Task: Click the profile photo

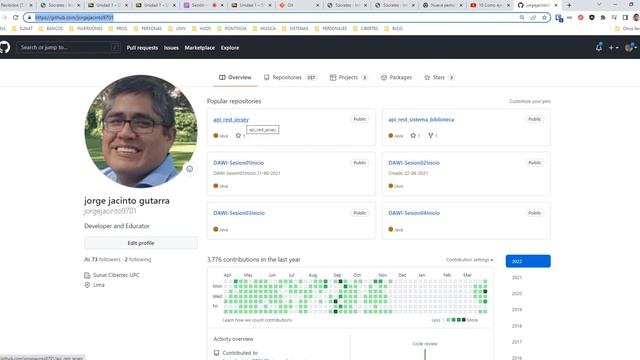Action: [141, 131]
